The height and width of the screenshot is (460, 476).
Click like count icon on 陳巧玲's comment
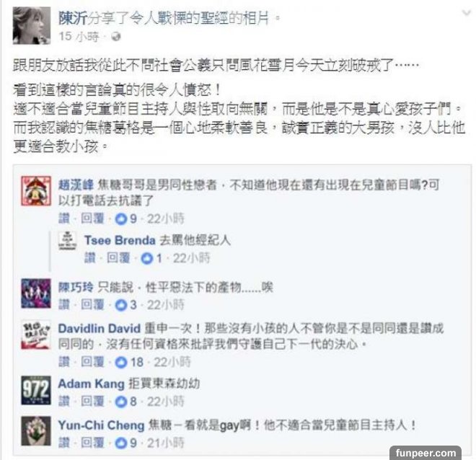tap(121, 305)
